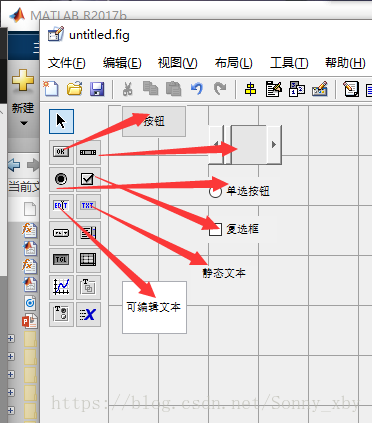Open the 帮助(H) menu
Screen dimensions: 372x423
[x=345, y=63]
